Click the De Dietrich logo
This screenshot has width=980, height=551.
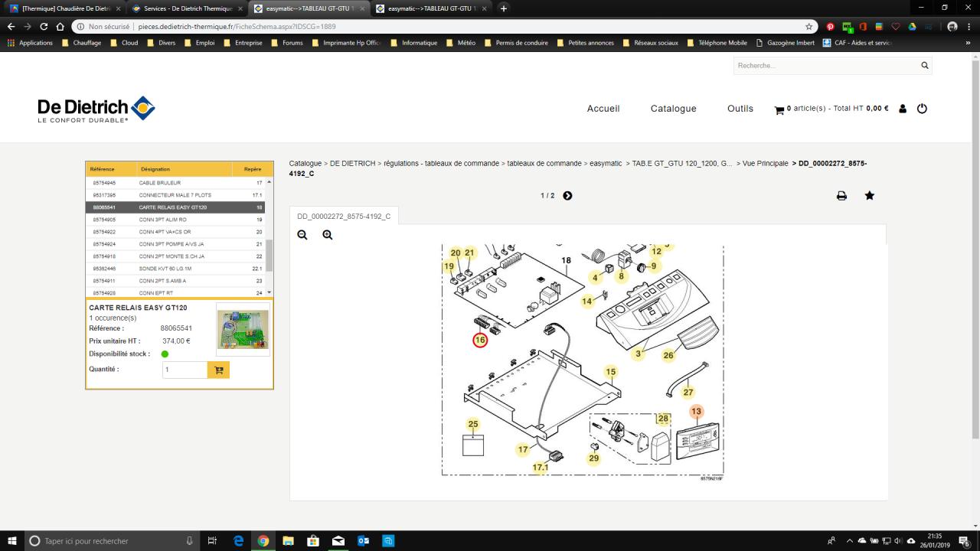tap(96, 109)
